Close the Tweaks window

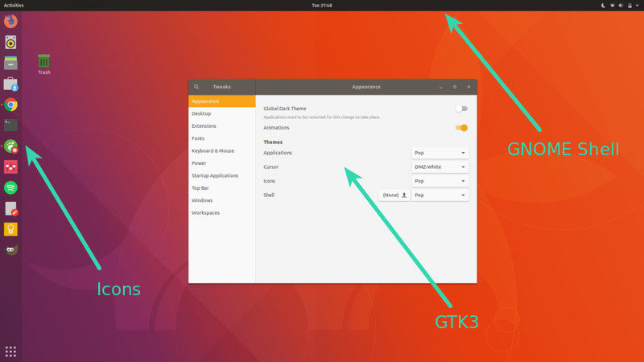(469, 87)
